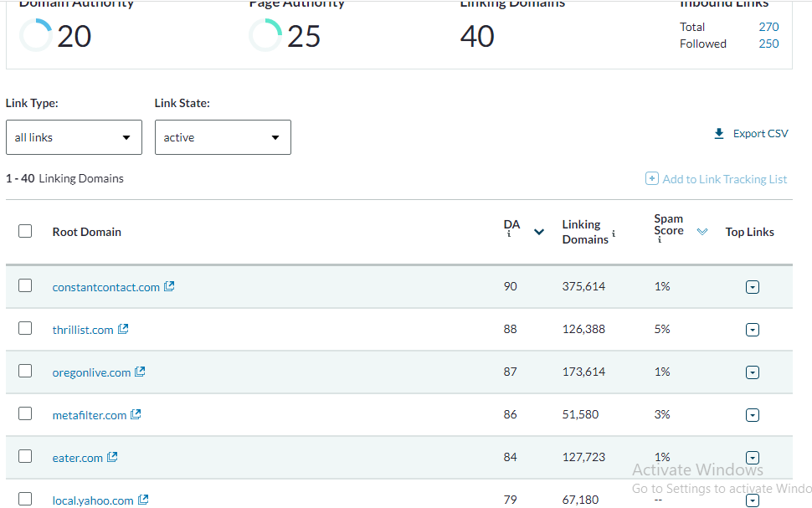This screenshot has height=508, width=812.
Task: Open constantcontact.com external link icon
Action: coord(169,286)
